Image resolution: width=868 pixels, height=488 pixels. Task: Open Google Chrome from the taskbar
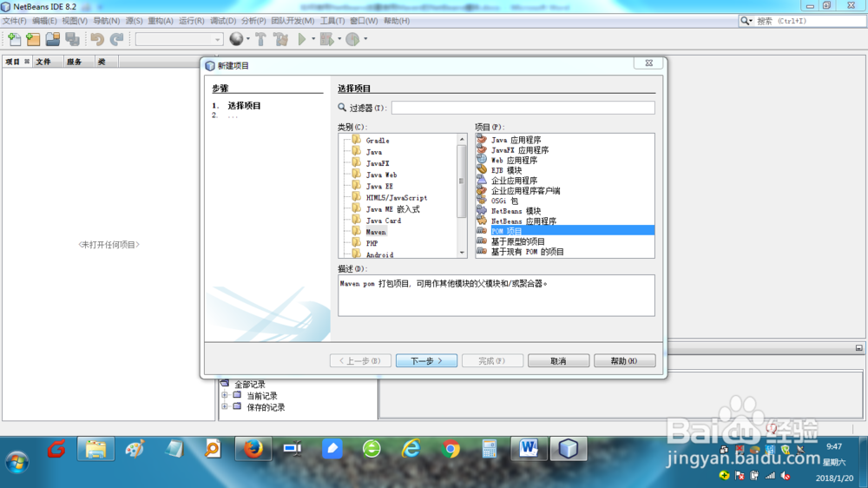point(450,449)
